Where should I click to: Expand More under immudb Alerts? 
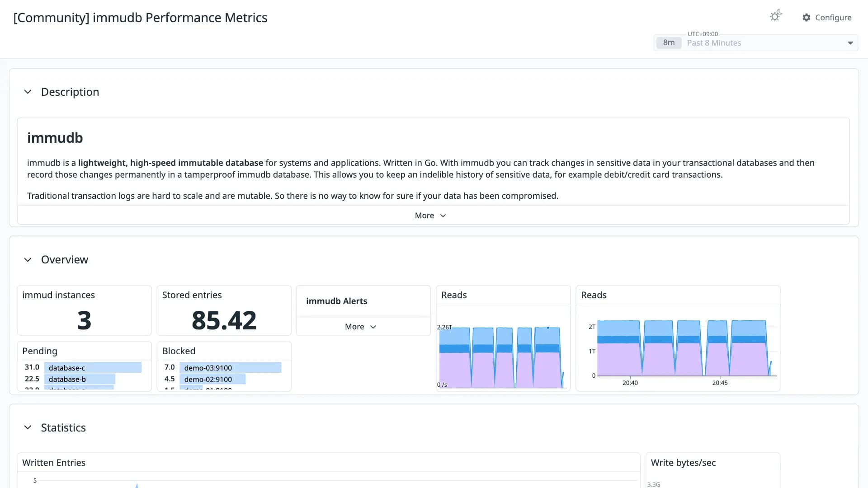pos(360,327)
